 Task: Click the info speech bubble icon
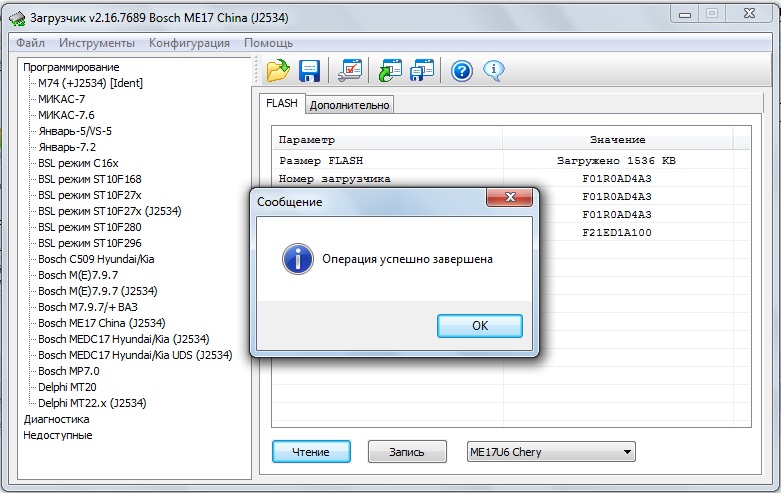(x=494, y=71)
